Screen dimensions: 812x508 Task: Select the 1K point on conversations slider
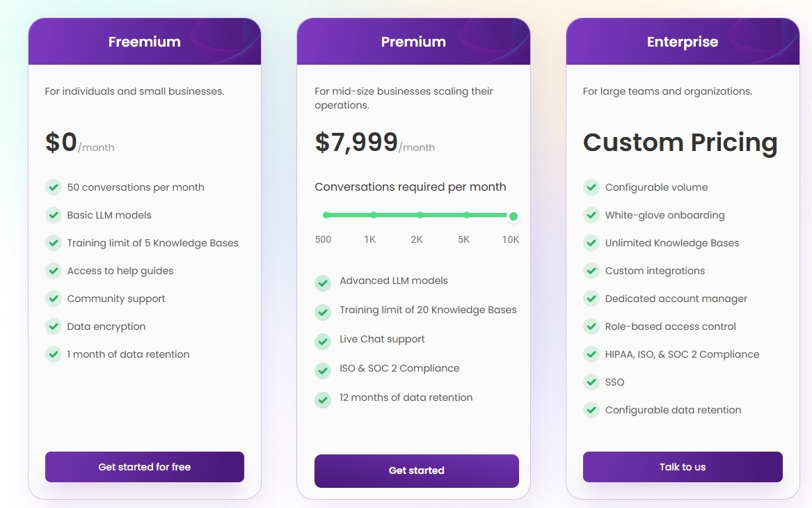[x=374, y=215]
